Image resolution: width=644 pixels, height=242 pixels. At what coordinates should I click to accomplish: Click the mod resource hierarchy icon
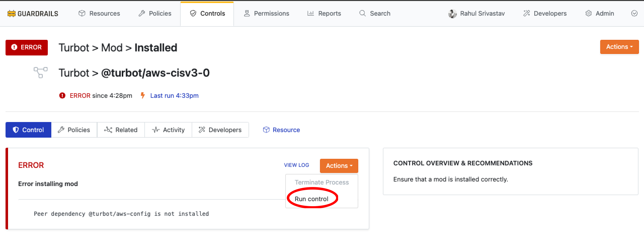coord(41,73)
